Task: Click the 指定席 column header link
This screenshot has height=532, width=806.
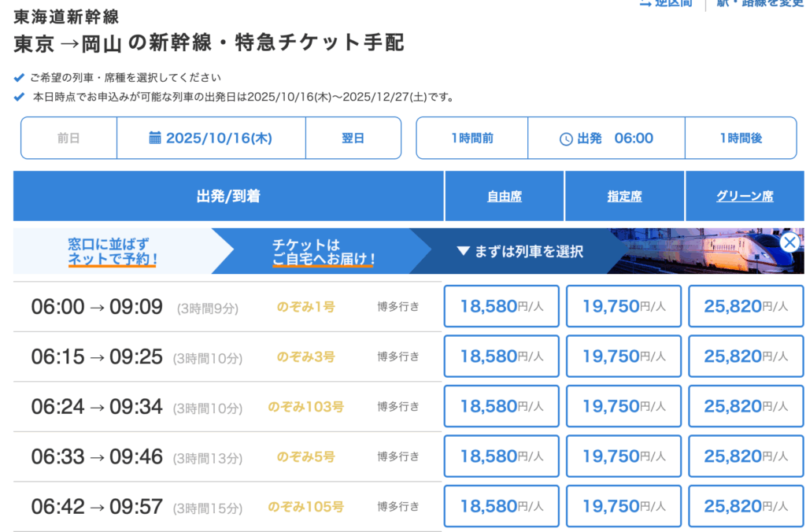Action: pyautogui.click(x=624, y=197)
